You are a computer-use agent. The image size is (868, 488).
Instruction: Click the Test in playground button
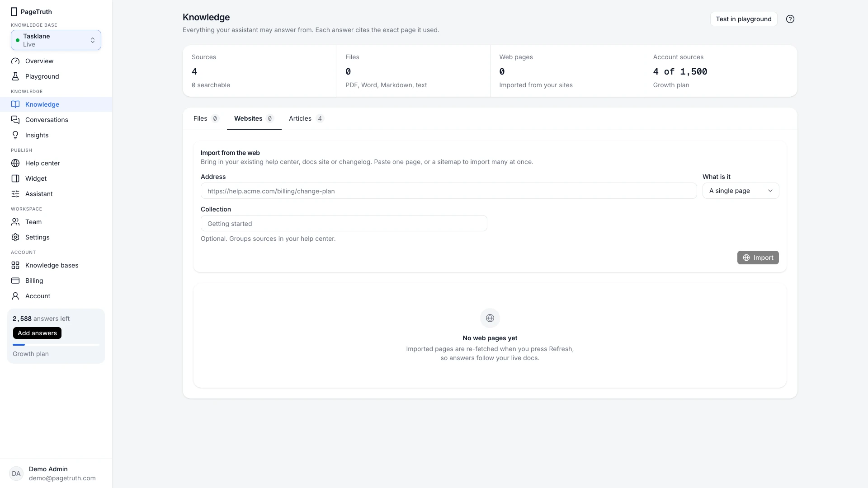pos(743,19)
